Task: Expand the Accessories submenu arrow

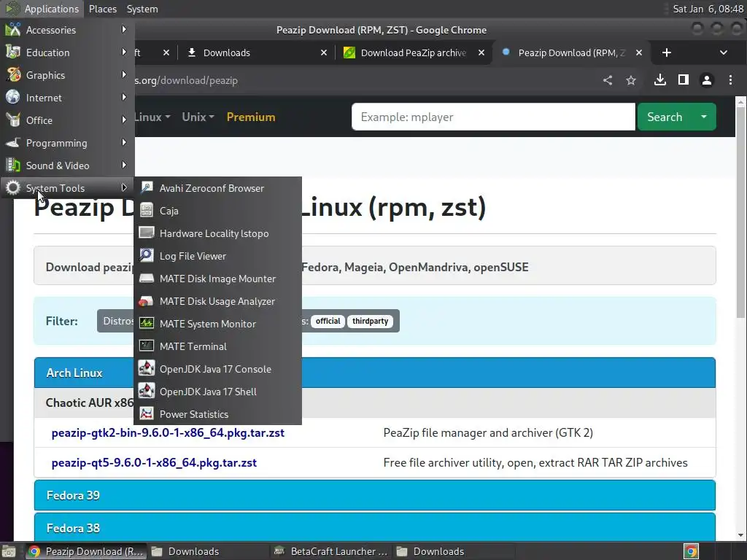Action: 124,29
